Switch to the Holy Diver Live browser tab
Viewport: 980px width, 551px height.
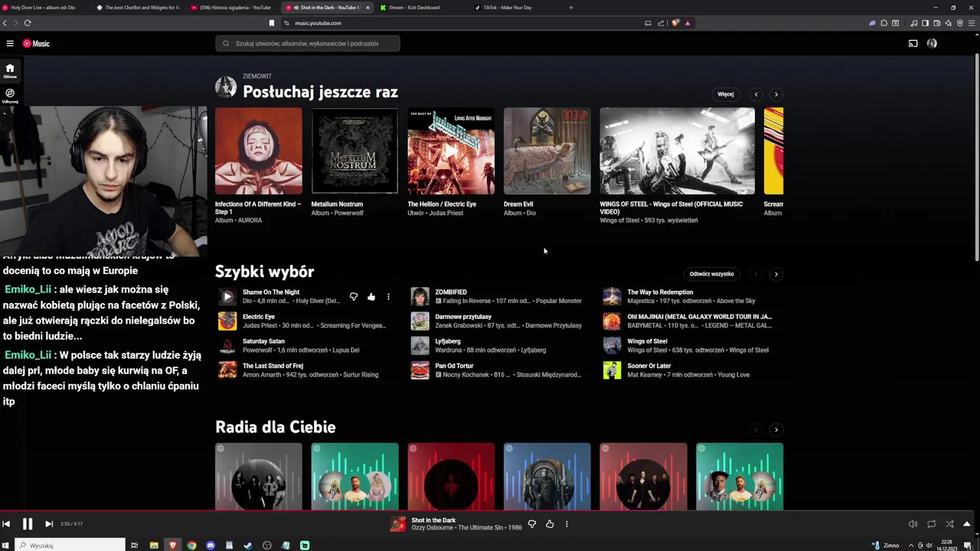(44, 8)
